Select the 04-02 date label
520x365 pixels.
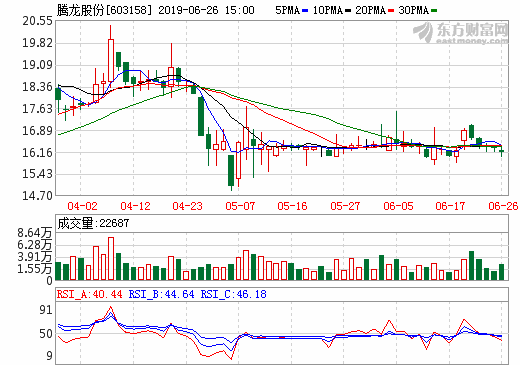point(82,206)
